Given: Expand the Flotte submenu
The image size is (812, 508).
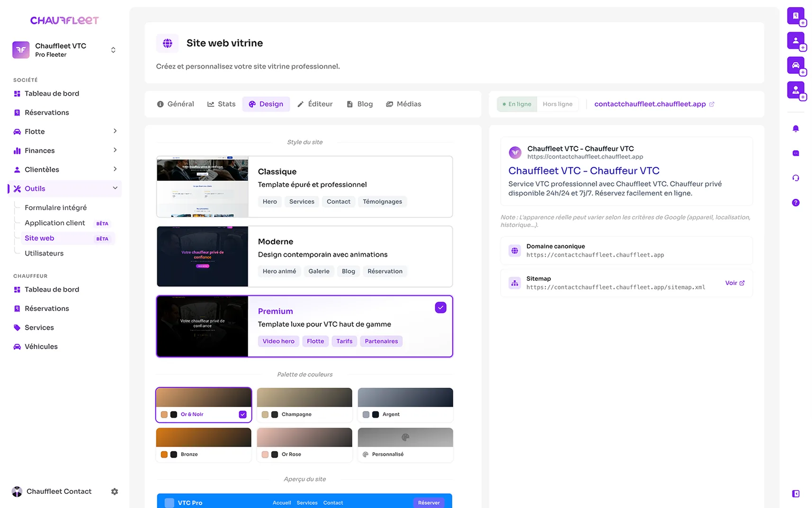Looking at the screenshot, I should pyautogui.click(x=115, y=131).
